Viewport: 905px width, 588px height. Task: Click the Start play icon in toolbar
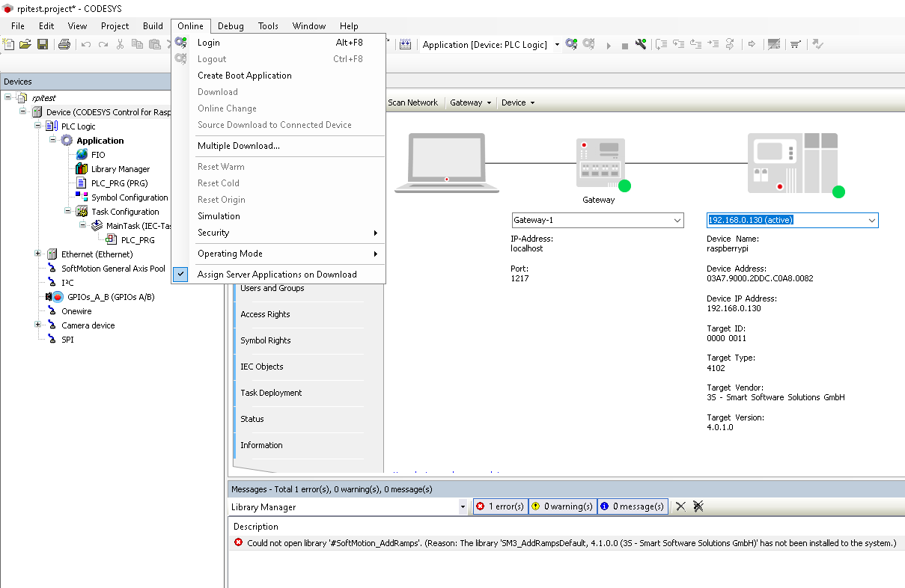coord(609,45)
